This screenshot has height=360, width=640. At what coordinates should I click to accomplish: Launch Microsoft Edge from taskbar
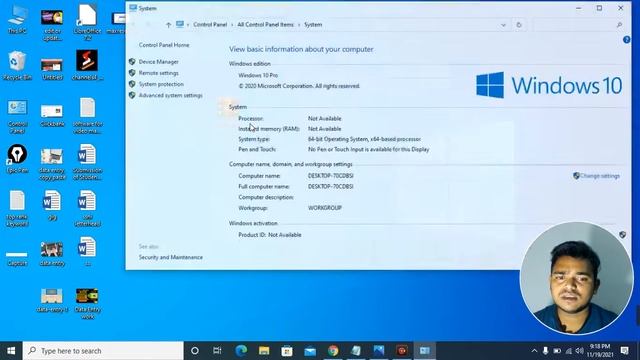241,351
